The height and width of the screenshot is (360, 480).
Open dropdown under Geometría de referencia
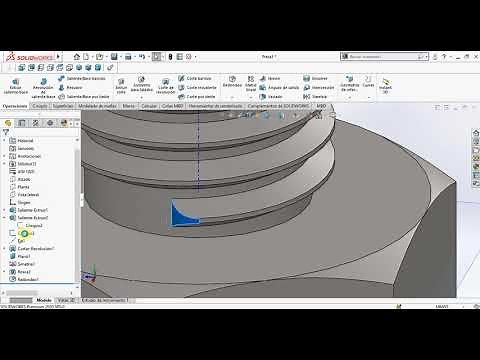[x=349, y=97]
